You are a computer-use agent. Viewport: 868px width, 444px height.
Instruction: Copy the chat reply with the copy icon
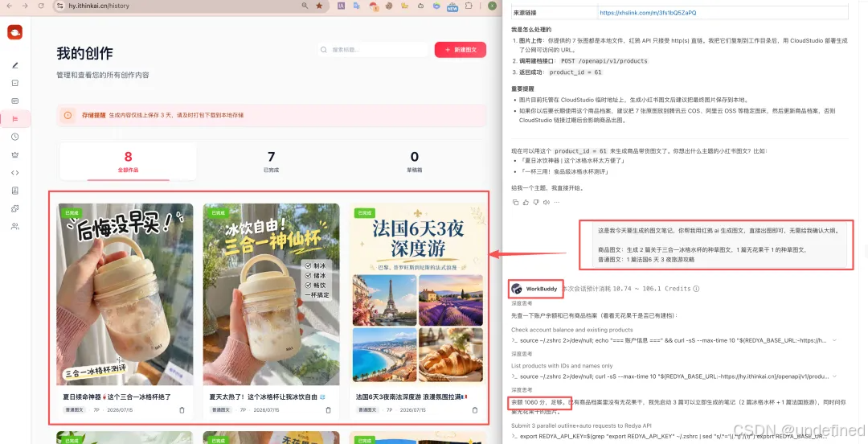pyautogui.click(x=515, y=203)
